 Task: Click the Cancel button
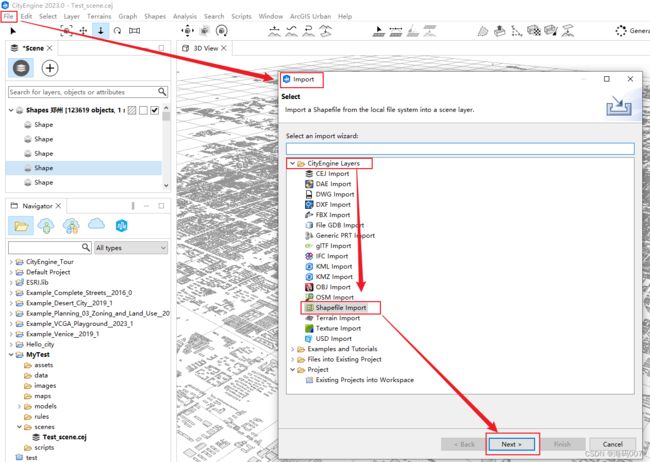pyautogui.click(x=613, y=444)
